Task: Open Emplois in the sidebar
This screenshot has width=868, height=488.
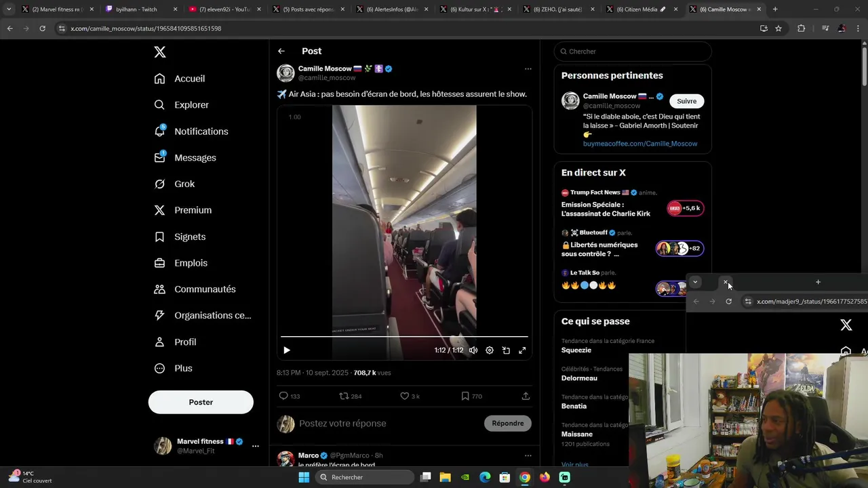Action: click(x=181, y=263)
